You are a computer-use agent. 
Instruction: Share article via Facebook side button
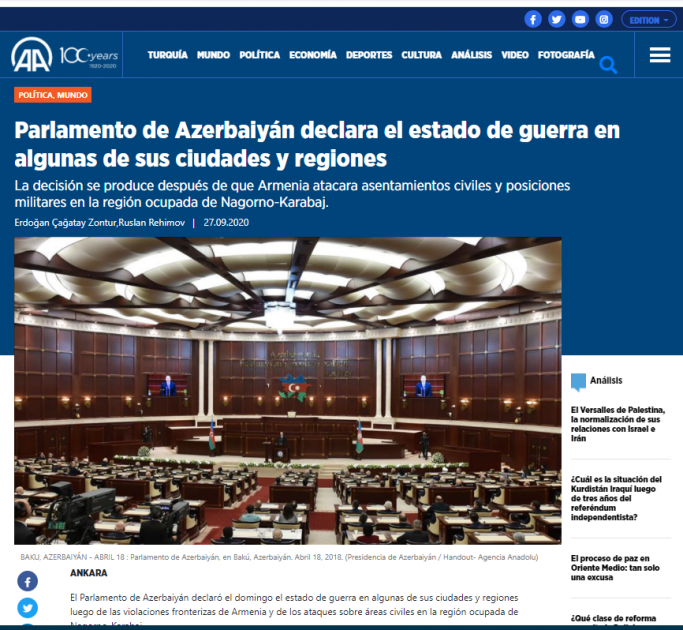[x=27, y=581]
